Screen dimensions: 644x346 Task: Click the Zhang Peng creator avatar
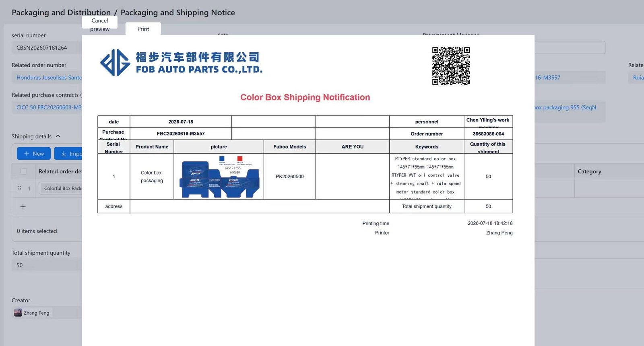18,313
